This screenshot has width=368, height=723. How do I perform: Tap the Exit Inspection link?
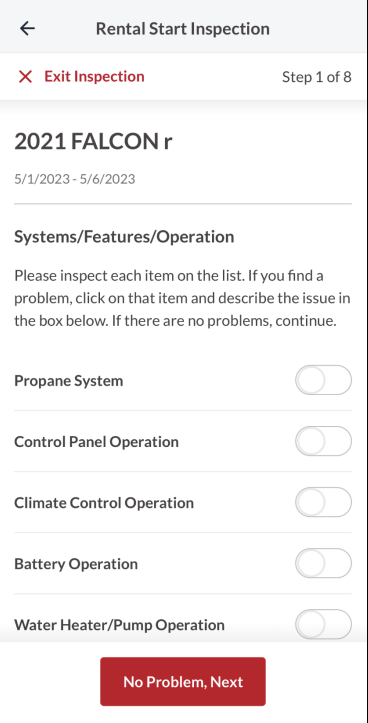tap(94, 76)
